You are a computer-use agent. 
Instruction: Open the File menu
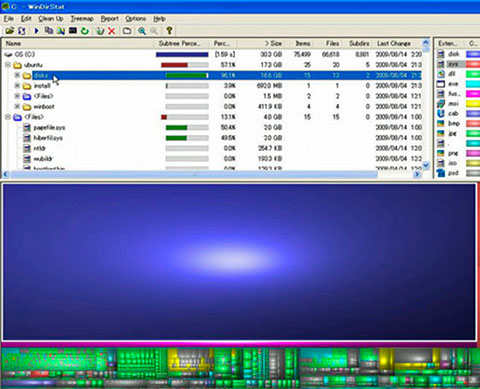point(9,19)
